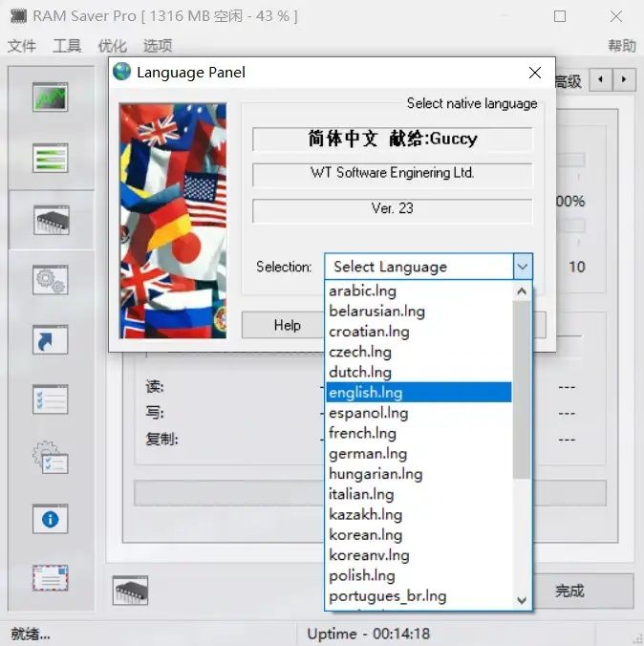644x646 pixels.
Task: Open the 优化 menu
Action: coord(112,46)
